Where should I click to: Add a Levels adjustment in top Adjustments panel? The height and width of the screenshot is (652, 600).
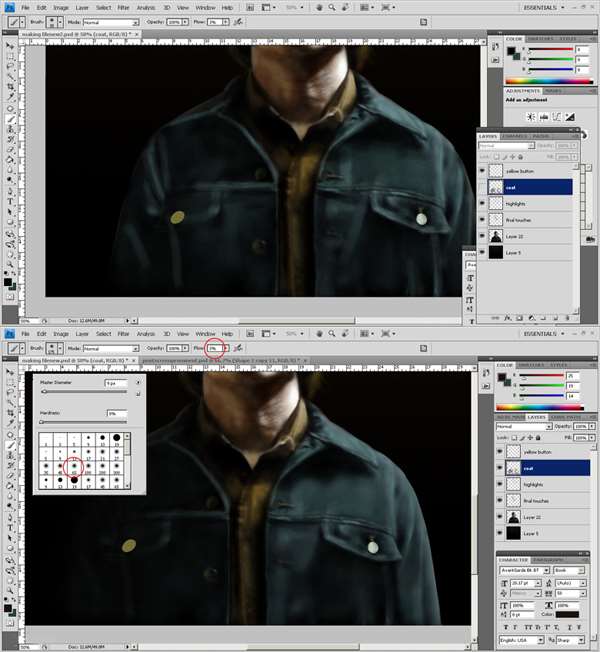pyautogui.click(x=544, y=117)
